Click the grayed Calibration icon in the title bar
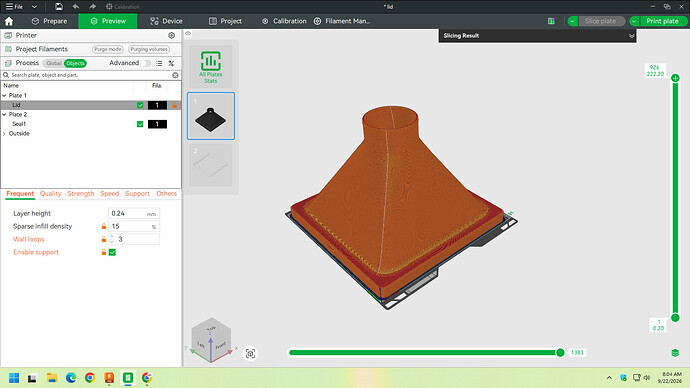Image resolution: width=690 pixels, height=388 pixels. tap(123, 7)
